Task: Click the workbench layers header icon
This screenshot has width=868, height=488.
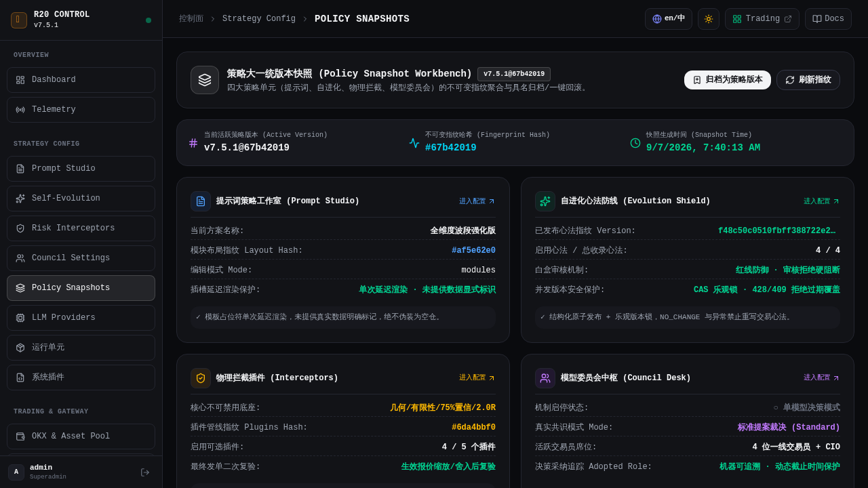Action: pyautogui.click(x=205, y=80)
